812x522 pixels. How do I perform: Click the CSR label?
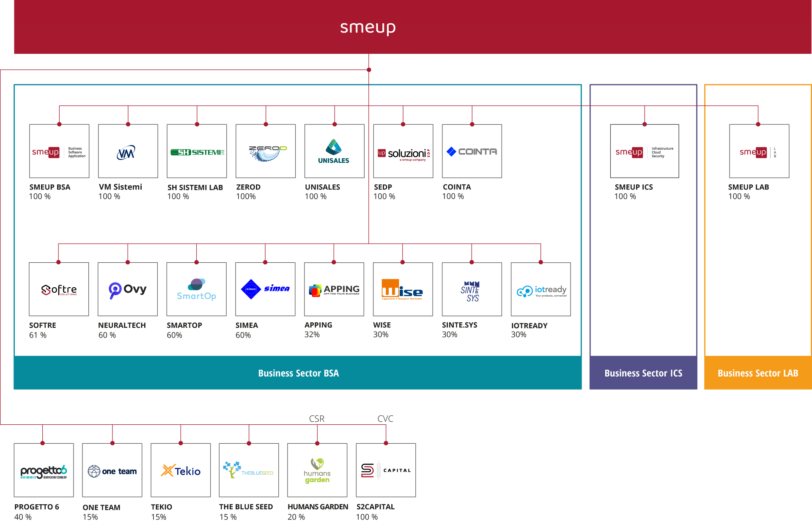(317, 418)
